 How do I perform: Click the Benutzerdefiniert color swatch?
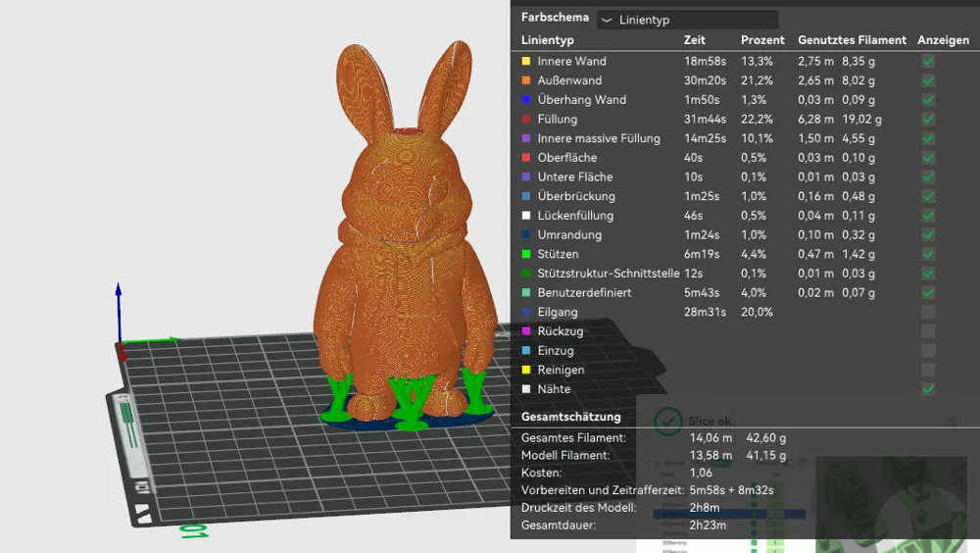coord(526,293)
